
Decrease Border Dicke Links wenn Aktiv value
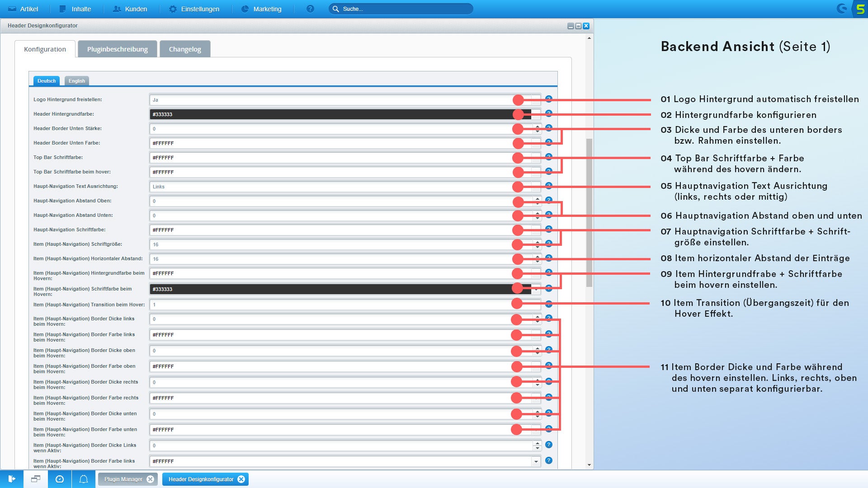(x=537, y=448)
